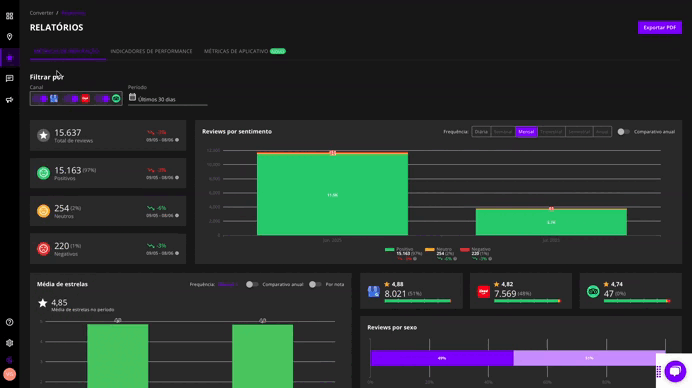Click the red iFood icon on 7.569 card
The height and width of the screenshot is (388, 692).
coord(484,291)
